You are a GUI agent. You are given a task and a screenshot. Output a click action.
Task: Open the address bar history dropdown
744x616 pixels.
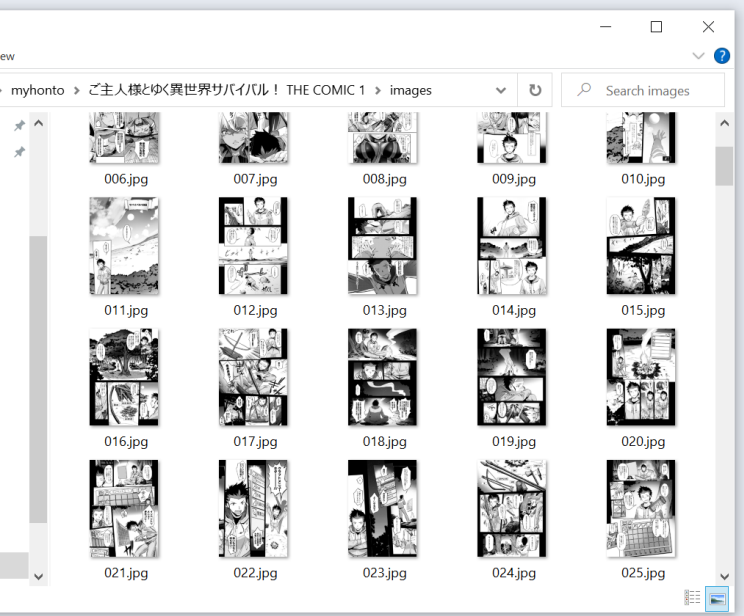coord(501,90)
